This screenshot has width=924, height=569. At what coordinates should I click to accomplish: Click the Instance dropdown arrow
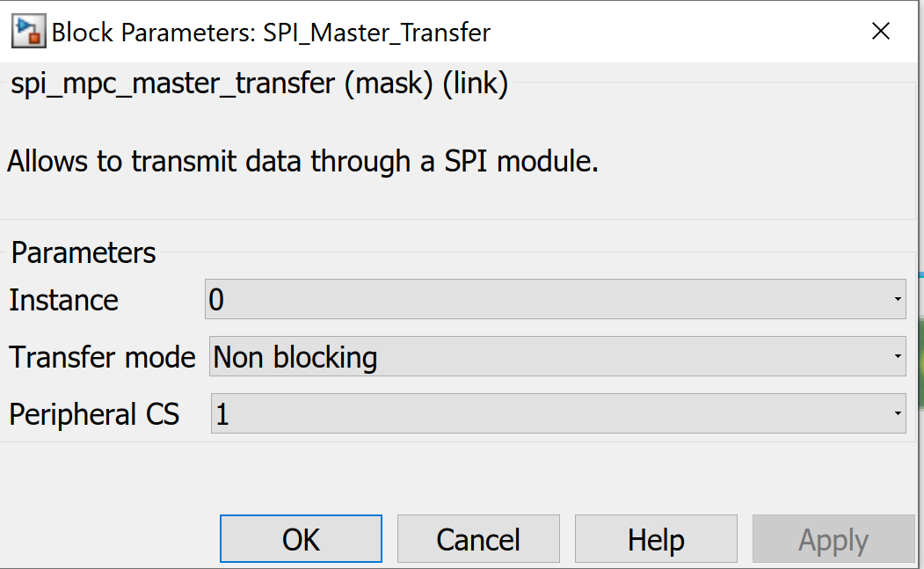(x=898, y=299)
